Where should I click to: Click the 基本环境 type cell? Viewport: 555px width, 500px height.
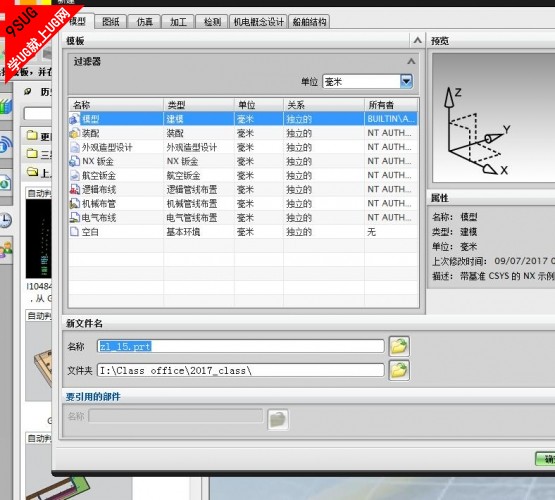[x=199, y=232]
